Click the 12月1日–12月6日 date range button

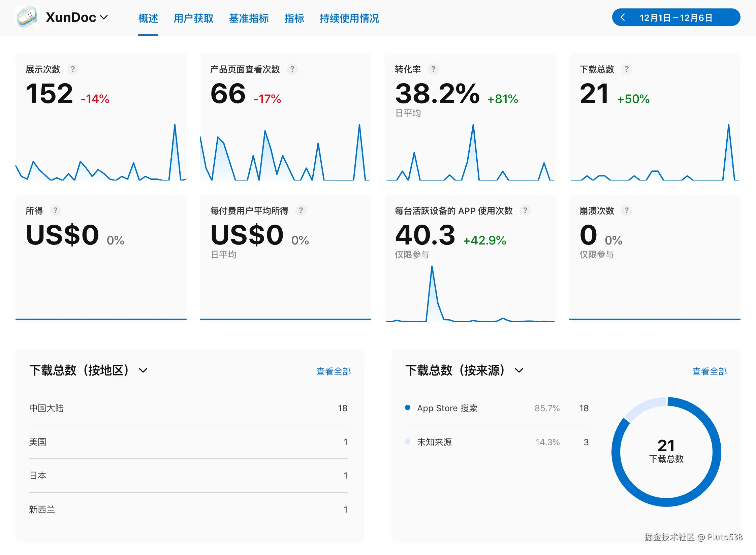[676, 18]
